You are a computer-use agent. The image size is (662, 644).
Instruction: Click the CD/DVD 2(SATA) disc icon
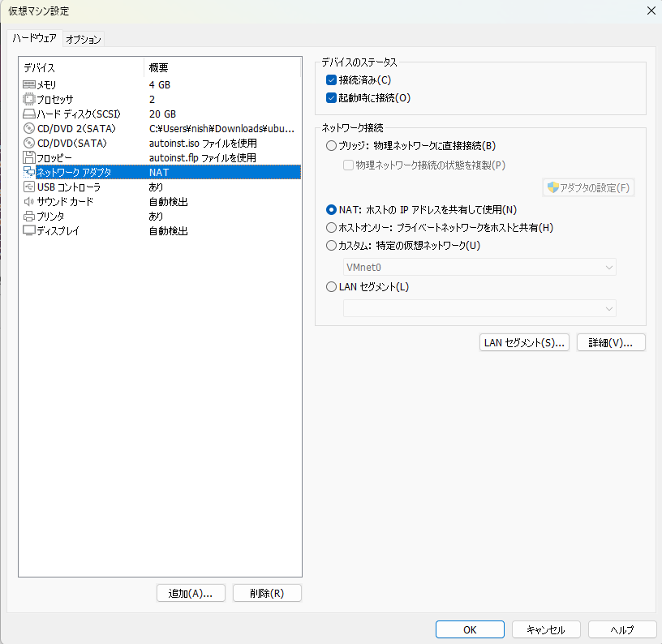28,128
